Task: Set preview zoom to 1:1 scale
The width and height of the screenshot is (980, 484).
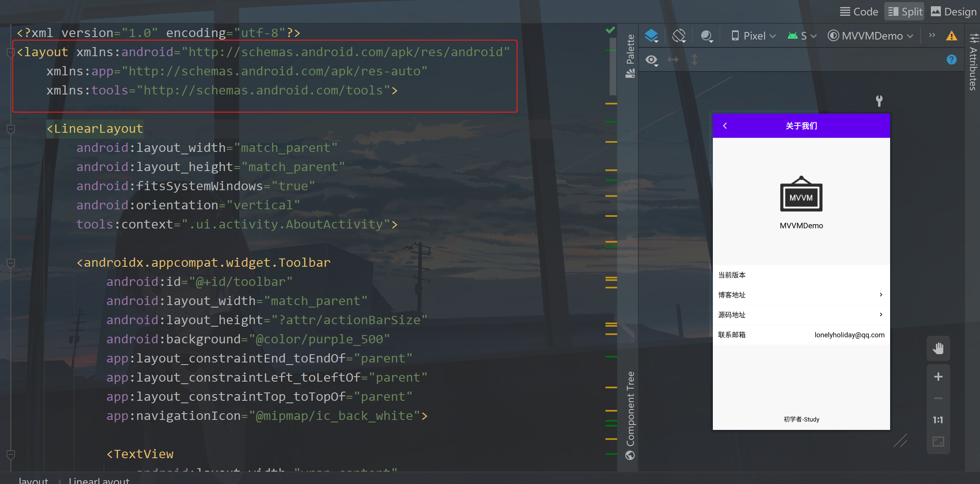Action: (938, 419)
